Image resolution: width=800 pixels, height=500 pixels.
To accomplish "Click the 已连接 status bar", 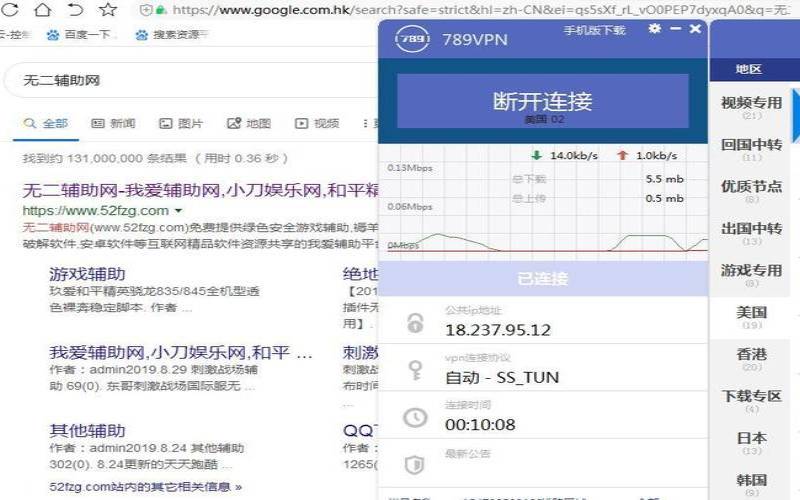I will coord(543,279).
